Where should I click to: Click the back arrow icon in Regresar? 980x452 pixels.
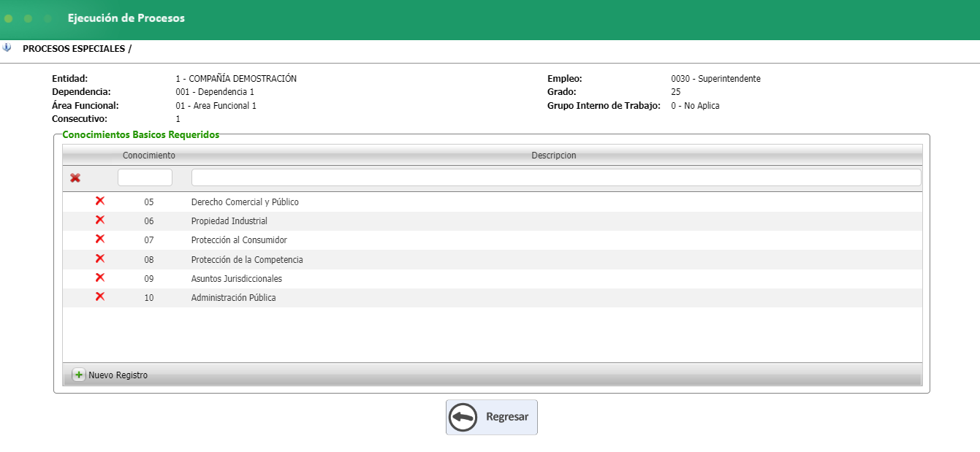[463, 417]
